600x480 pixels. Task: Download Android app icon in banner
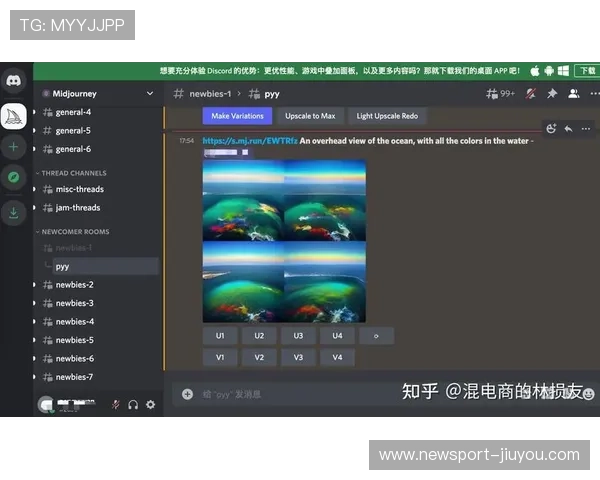click(549, 71)
